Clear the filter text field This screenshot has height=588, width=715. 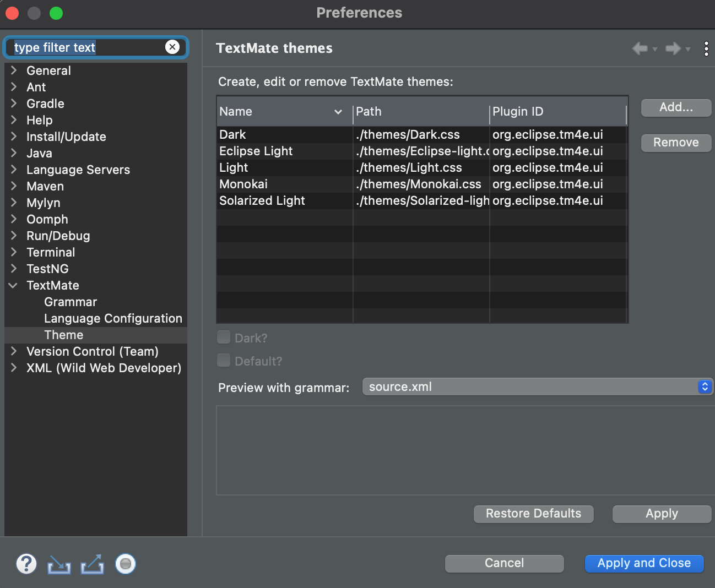[172, 47]
